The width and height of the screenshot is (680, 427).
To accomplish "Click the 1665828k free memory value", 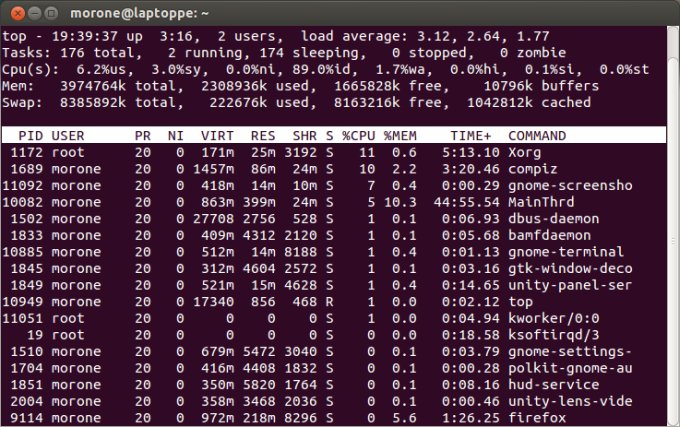I will point(367,86).
